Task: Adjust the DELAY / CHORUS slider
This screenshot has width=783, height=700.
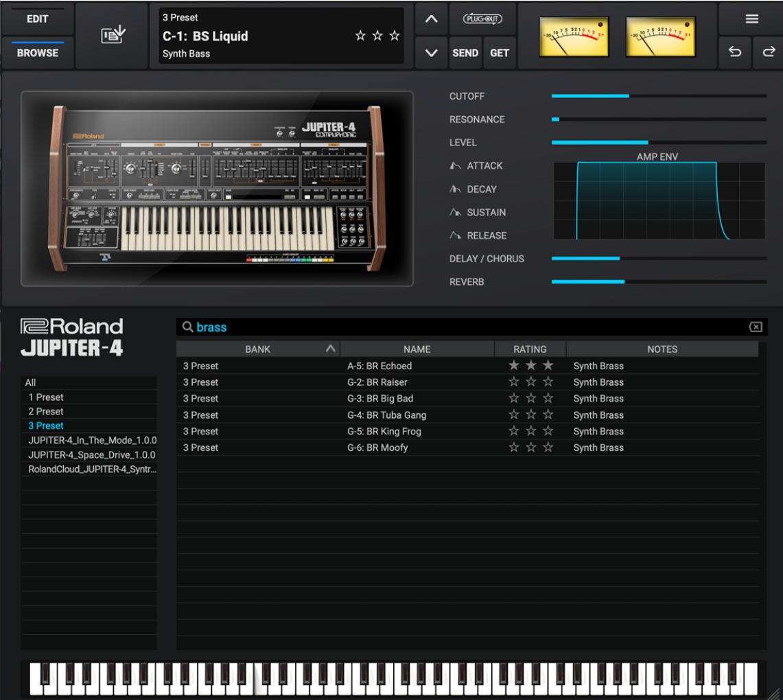Action: tap(659, 259)
